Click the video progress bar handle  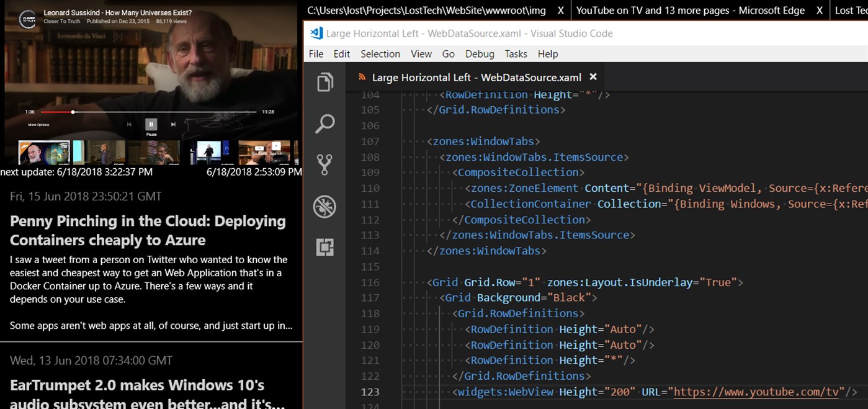[x=73, y=112]
